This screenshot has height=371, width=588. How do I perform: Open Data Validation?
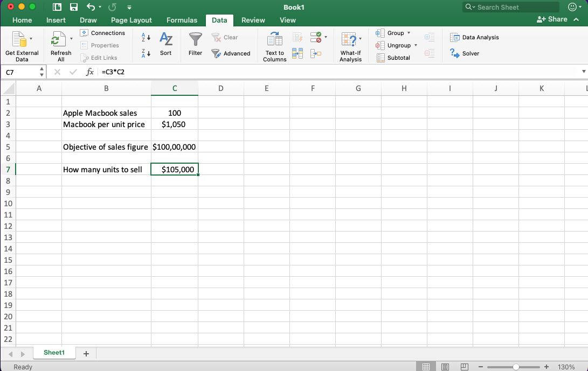[x=315, y=37]
